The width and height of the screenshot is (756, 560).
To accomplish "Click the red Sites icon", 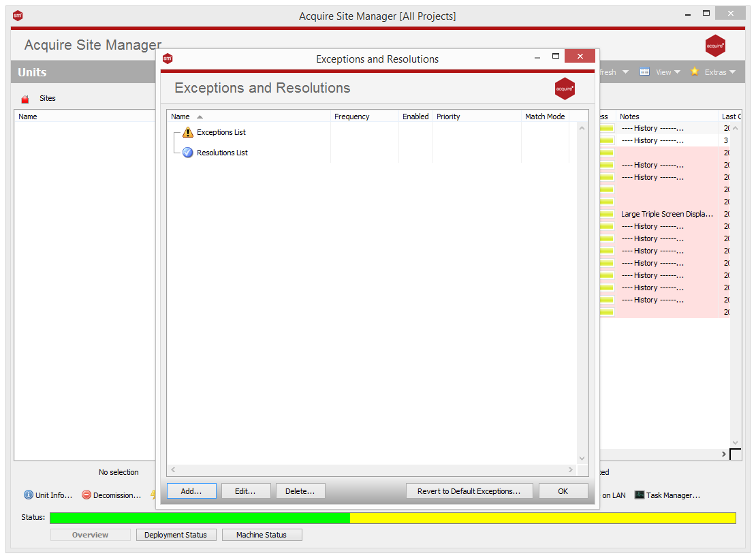I will click(25, 99).
